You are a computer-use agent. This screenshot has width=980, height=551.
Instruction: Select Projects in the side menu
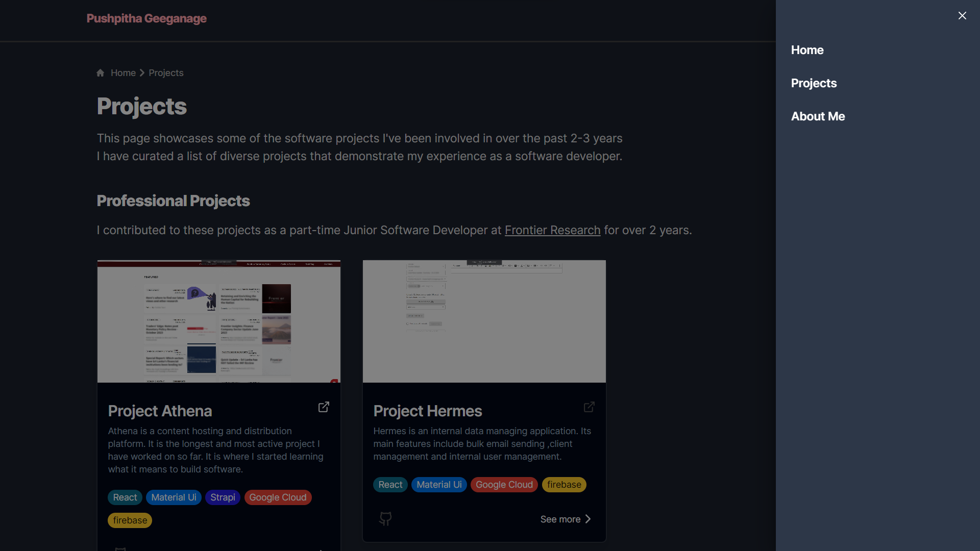click(814, 83)
